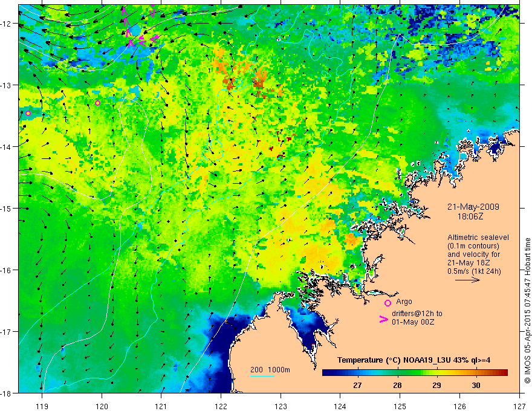This screenshot has height=411, width=532.
Task: Click the 'drifters@12h to' legend label
Action: point(417,314)
